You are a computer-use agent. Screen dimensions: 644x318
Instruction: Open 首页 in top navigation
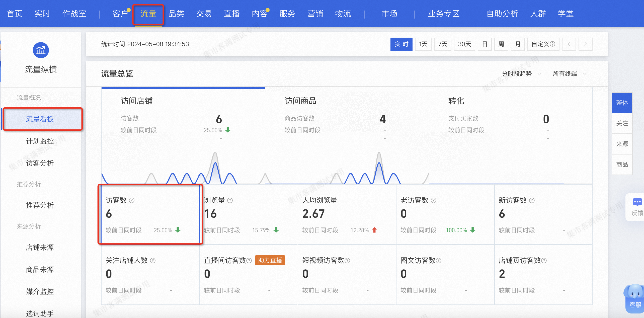point(15,14)
